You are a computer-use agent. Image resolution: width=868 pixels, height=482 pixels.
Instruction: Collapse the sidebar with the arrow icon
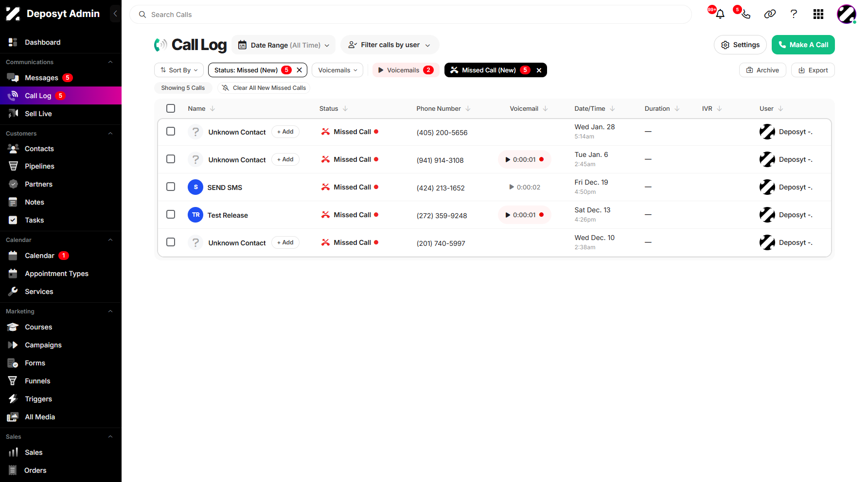point(115,14)
